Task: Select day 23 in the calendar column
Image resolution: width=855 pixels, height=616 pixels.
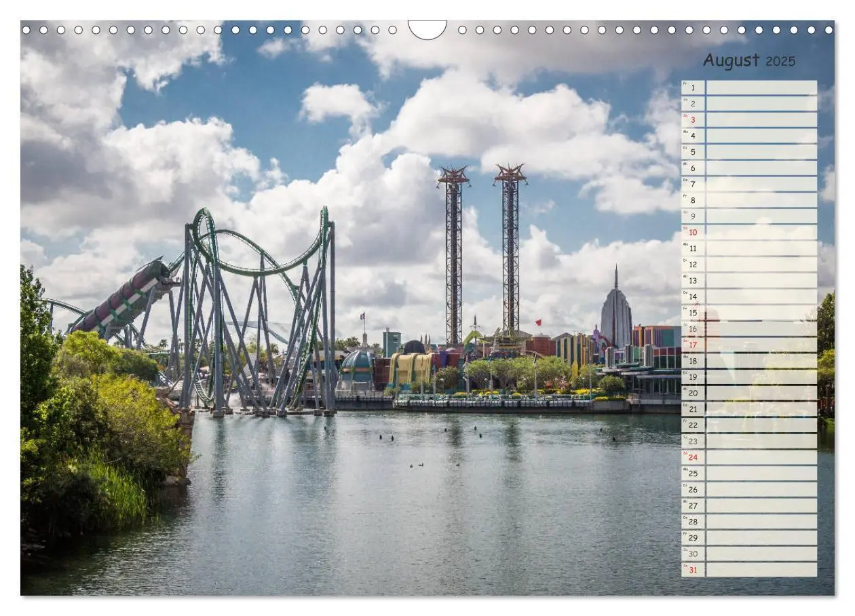Action: [x=693, y=441]
